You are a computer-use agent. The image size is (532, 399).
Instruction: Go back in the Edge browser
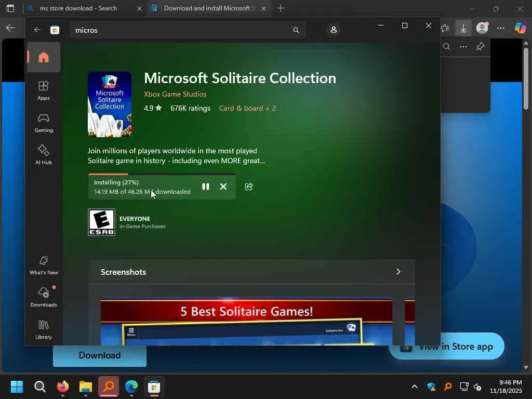click(x=10, y=28)
